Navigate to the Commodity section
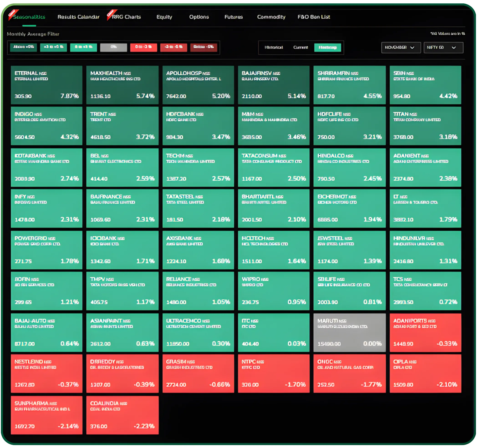The image size is (478, 448). click(x=271, y=17)
